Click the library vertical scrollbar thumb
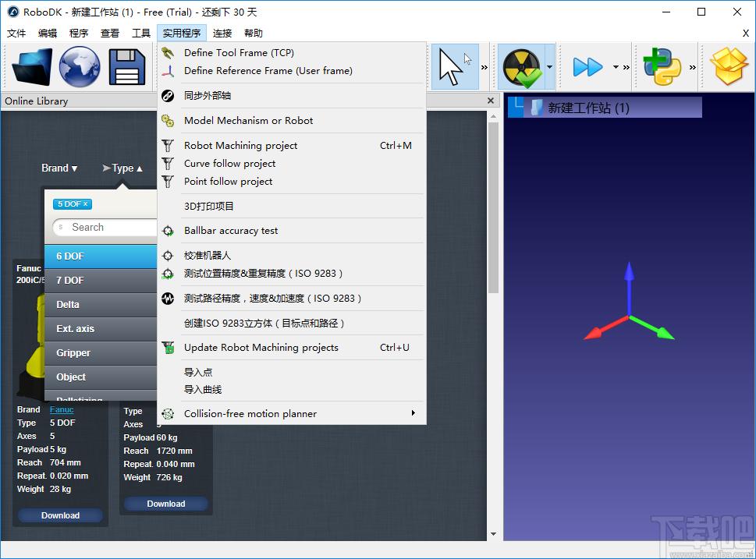This screenshot has width=756, height=559. tap(493, 207)
